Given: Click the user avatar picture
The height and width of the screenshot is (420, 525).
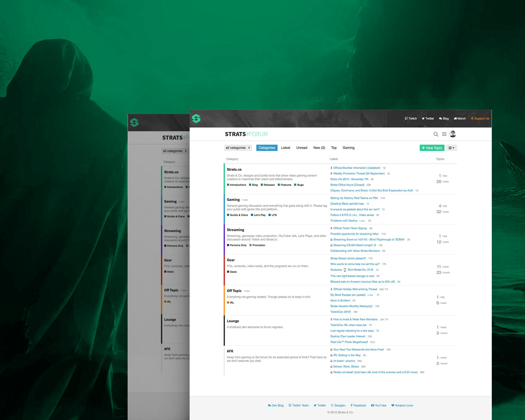Looking at the screenshot, I should click(453, 134).
